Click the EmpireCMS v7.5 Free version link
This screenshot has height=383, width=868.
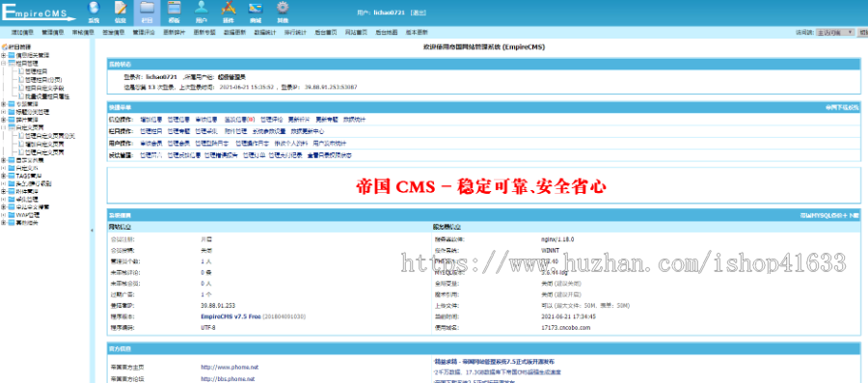click(x=231, y=316)
